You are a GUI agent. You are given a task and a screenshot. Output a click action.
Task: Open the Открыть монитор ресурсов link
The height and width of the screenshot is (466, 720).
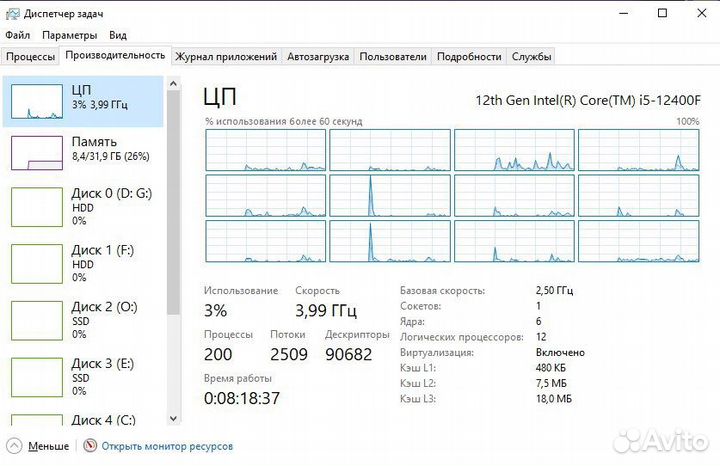(167, 446)
